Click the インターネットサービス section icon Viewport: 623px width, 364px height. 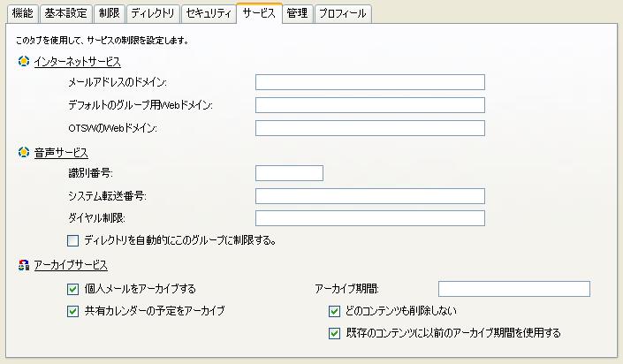[x=24, y=62]
